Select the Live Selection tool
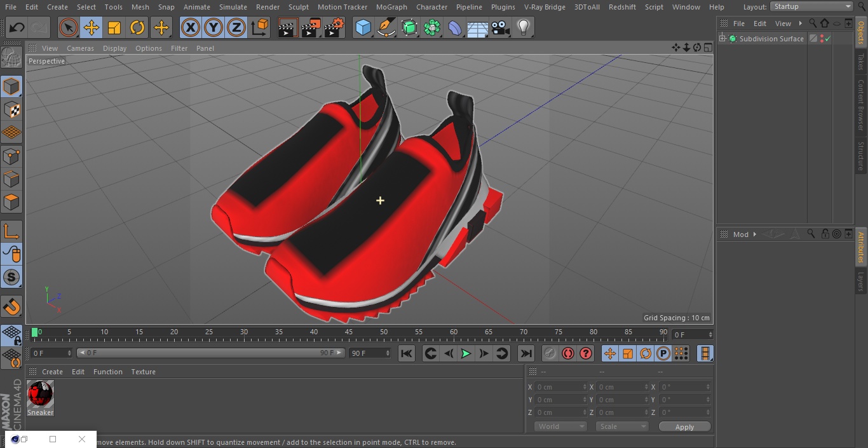Screen dimensions: 868x448 pos(69,27)
